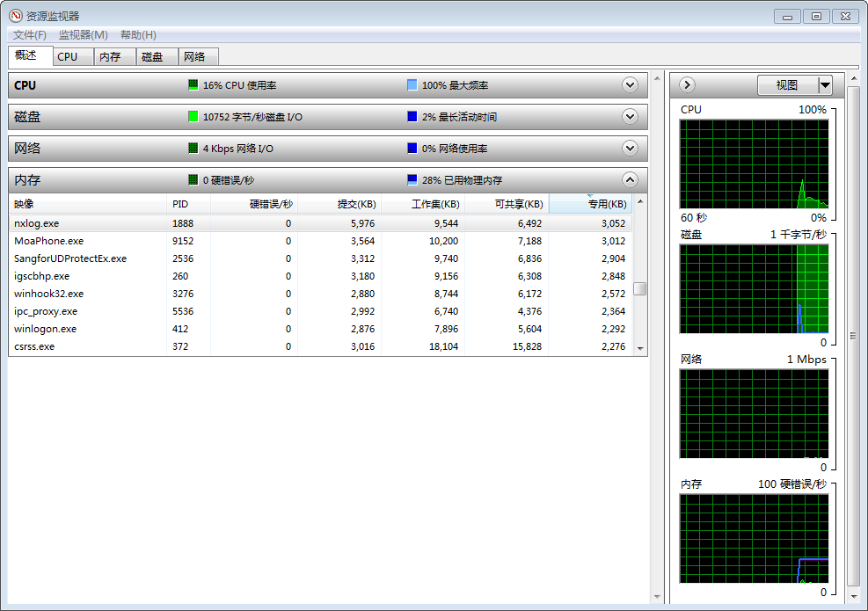
Task: Open the 文件(F) menu
Action: click(x=29, y=35)
